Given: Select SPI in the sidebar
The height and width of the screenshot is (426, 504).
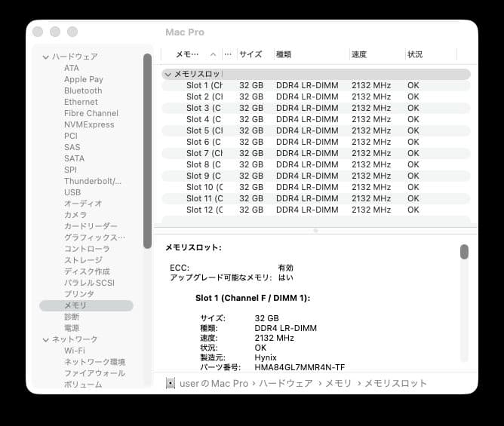Looking at the screenshot, I should click(x=70, y=170).
